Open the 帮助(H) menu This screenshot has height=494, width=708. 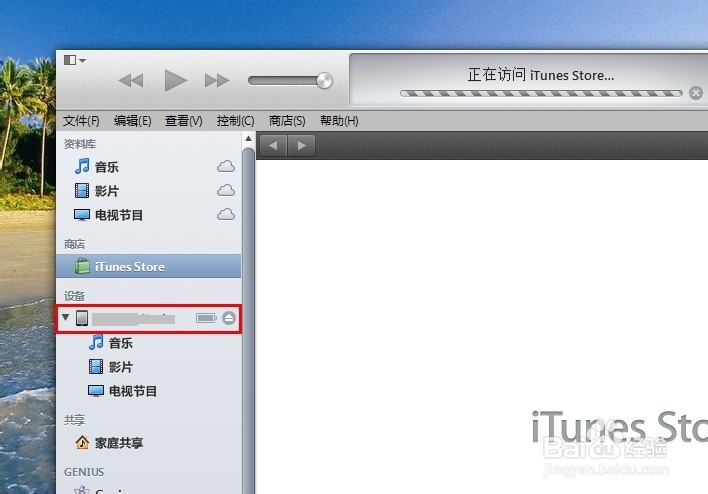coord(339,121)
